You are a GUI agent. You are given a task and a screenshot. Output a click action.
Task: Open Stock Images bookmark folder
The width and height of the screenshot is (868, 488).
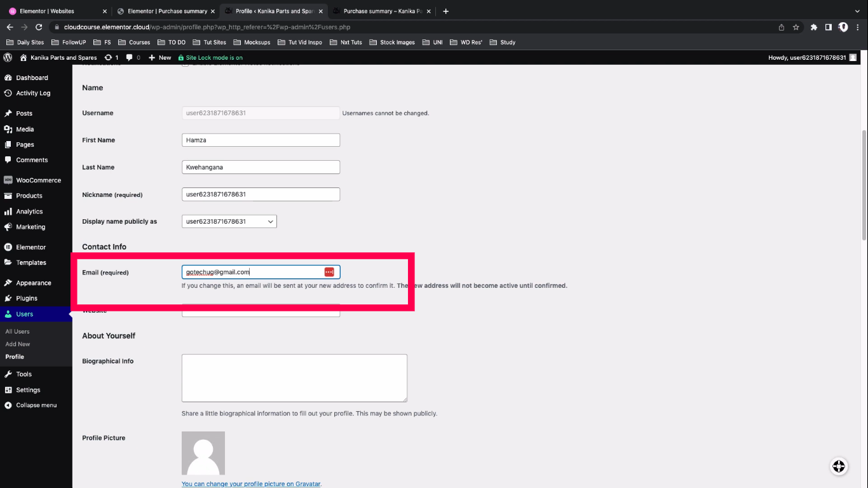[x=392, y=42]
